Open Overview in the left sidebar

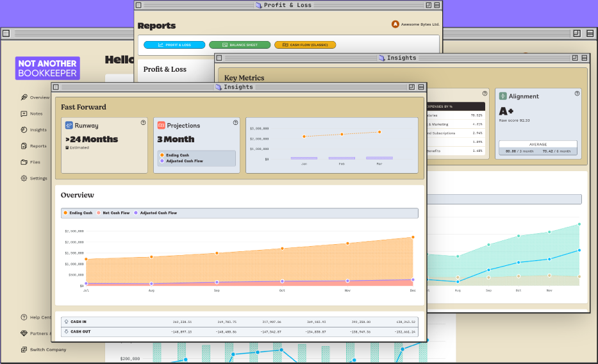35,97
